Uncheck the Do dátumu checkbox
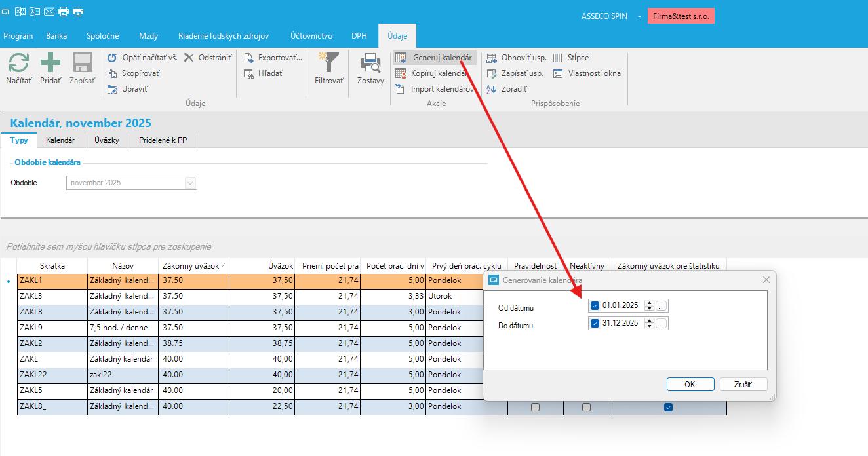Screen dimensions: 868x456 coord(595,323)
